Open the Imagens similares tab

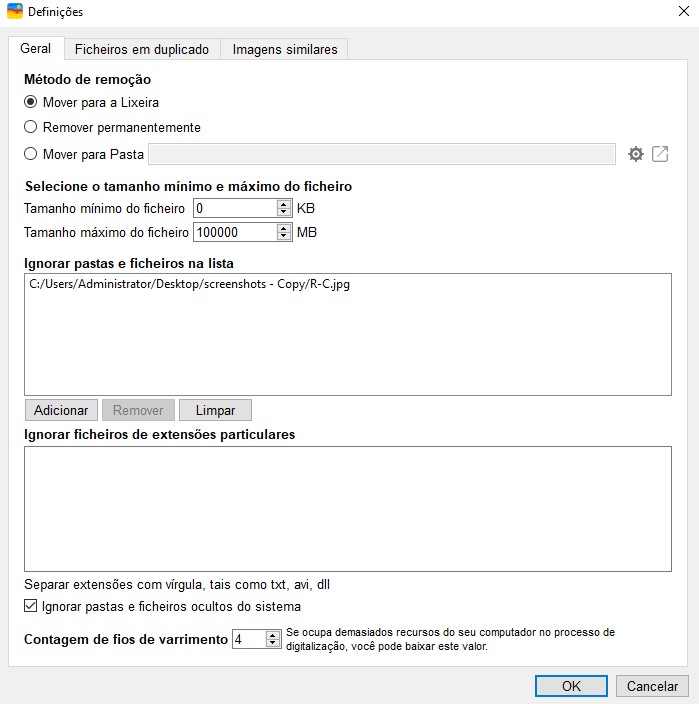284,49
